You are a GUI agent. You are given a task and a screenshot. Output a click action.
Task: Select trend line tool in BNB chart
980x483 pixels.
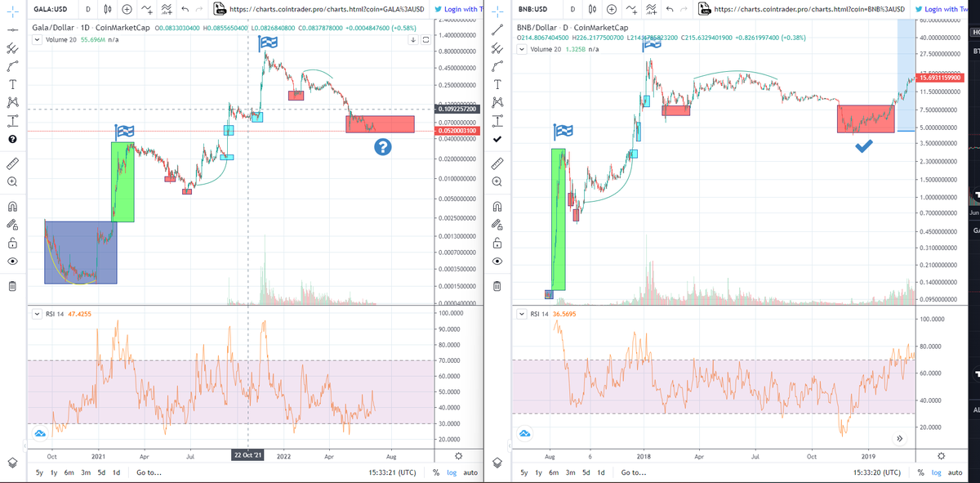(x=497, y=29)
